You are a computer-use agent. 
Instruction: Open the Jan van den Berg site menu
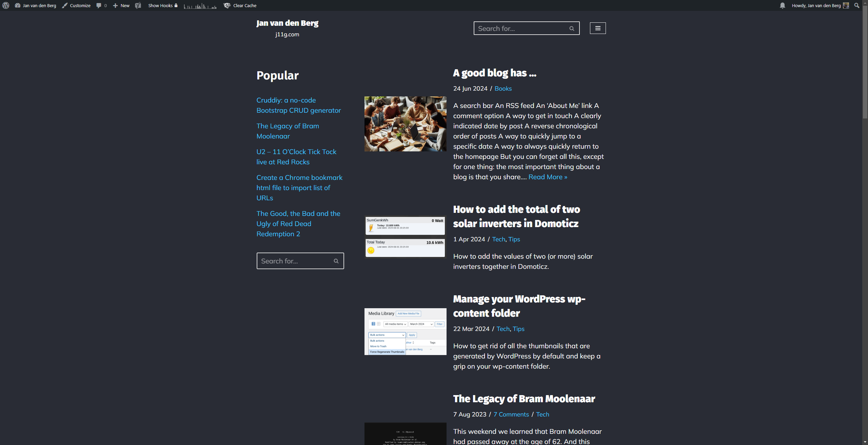[x=36, y=5]
